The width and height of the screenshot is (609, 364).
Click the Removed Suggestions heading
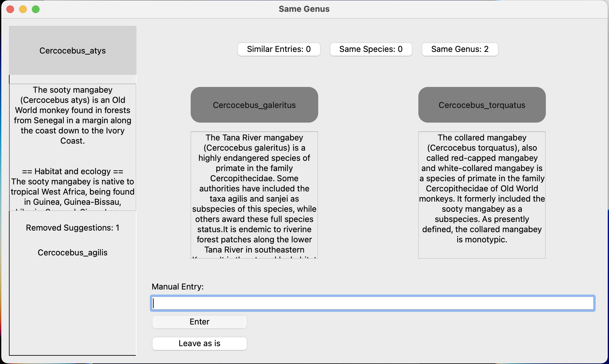pos(73,227)
